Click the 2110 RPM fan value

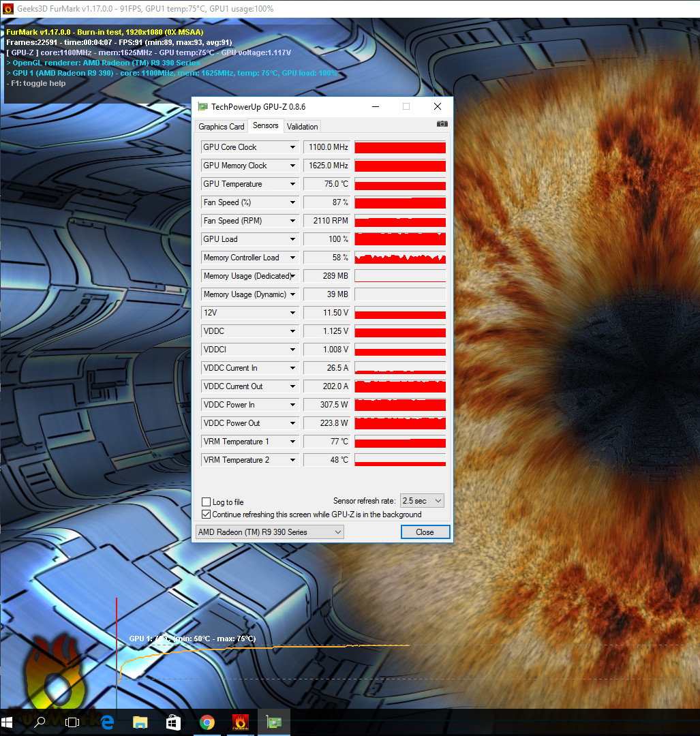(x=327, y=221)
